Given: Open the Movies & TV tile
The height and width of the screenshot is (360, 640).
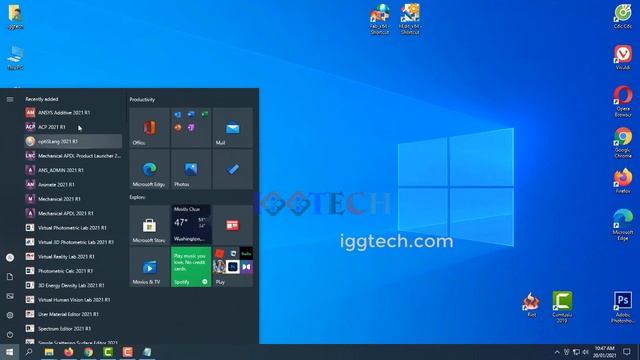Looking at the screenshot, I should coord(149,267).
